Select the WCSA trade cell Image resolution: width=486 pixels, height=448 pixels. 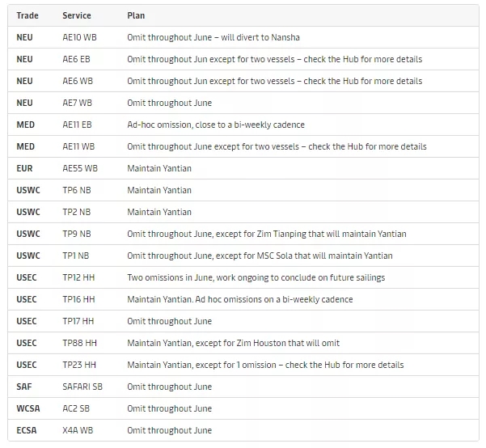coord(27,409)
